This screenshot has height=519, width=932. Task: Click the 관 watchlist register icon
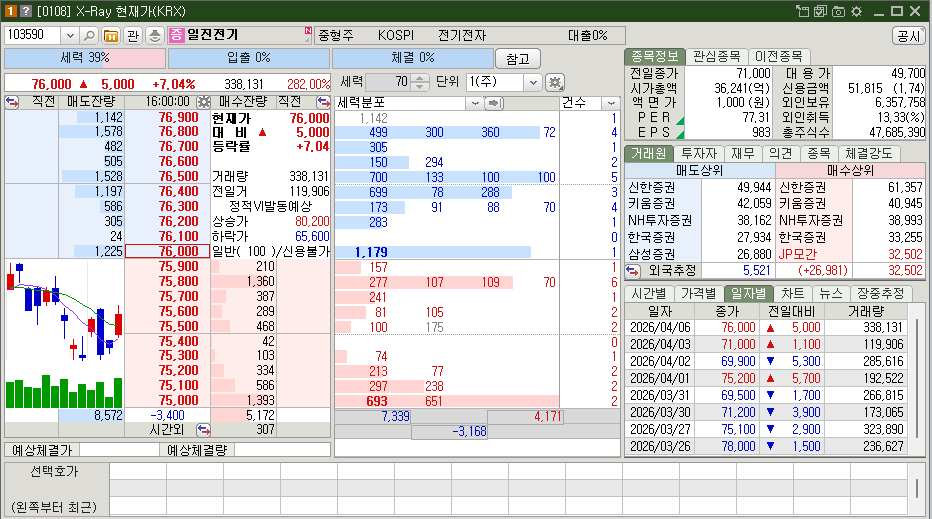[133, 36]
